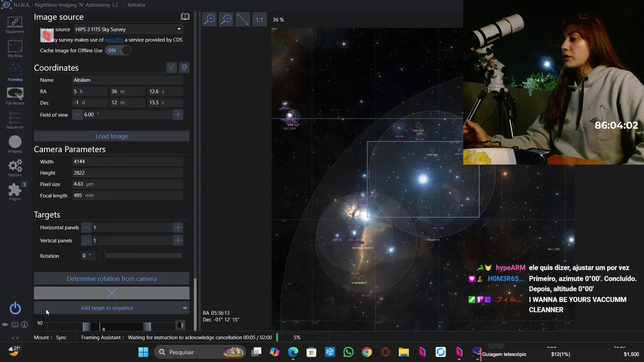Open File Explorer from the taskbar
The image size is (644, 362).
point(404,352)
